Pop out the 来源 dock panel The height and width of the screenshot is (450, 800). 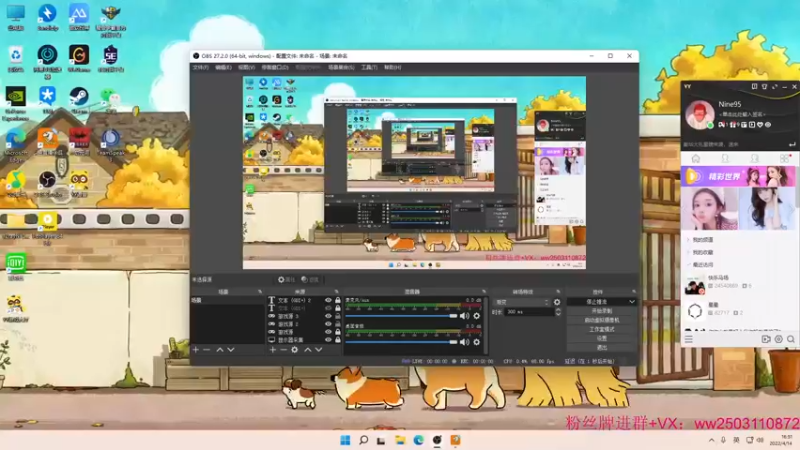click(x=336, y=292)
